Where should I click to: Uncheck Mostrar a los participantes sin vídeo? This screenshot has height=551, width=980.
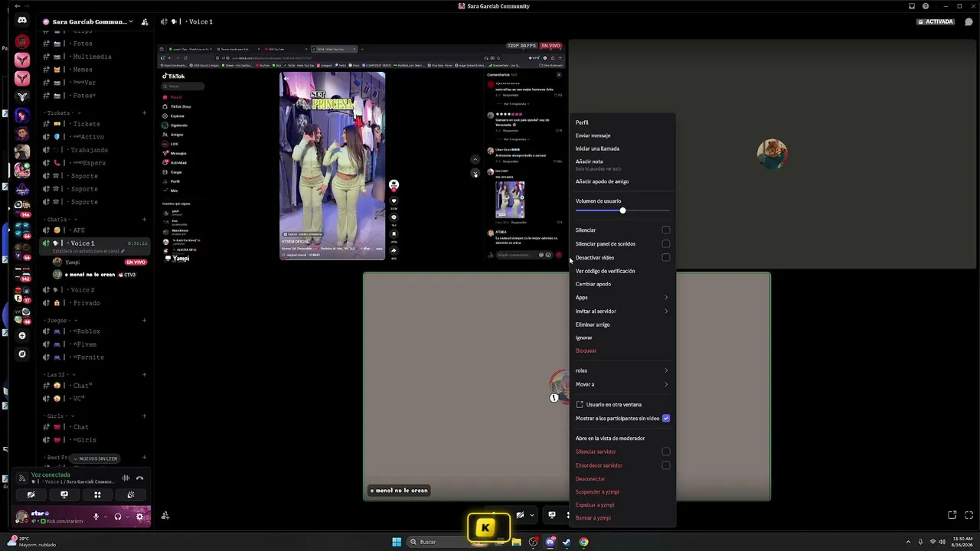[x=666, y=419]
